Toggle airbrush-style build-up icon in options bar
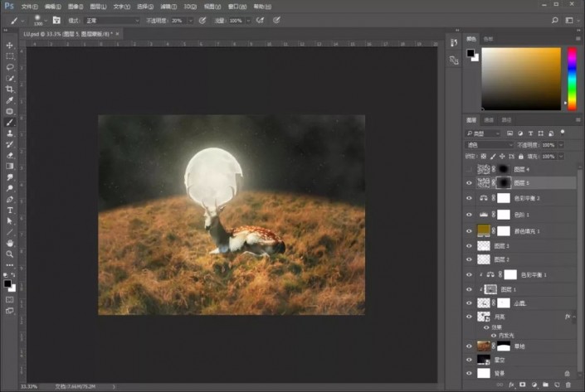The width and height of the screenshot is (585, 392). [x=260, y=20]
